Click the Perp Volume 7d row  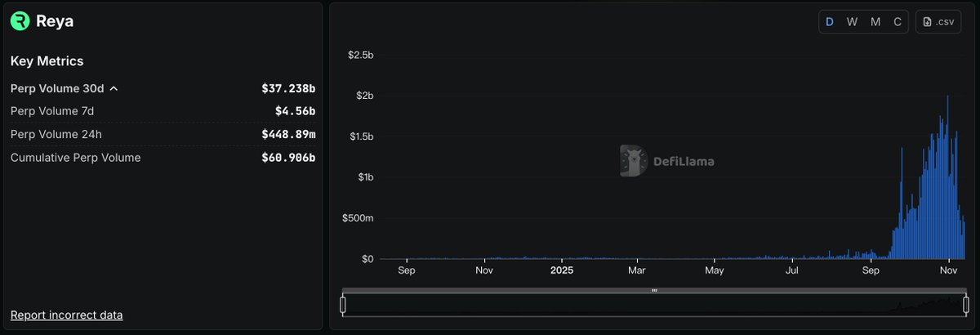(163, 111)
